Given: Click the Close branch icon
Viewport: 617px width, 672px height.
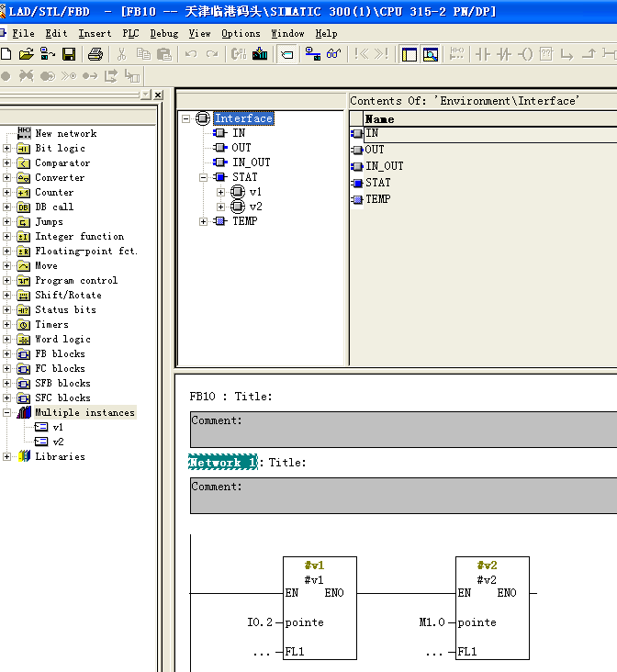Looking at the screenshot, I should (x=589, y=54).
